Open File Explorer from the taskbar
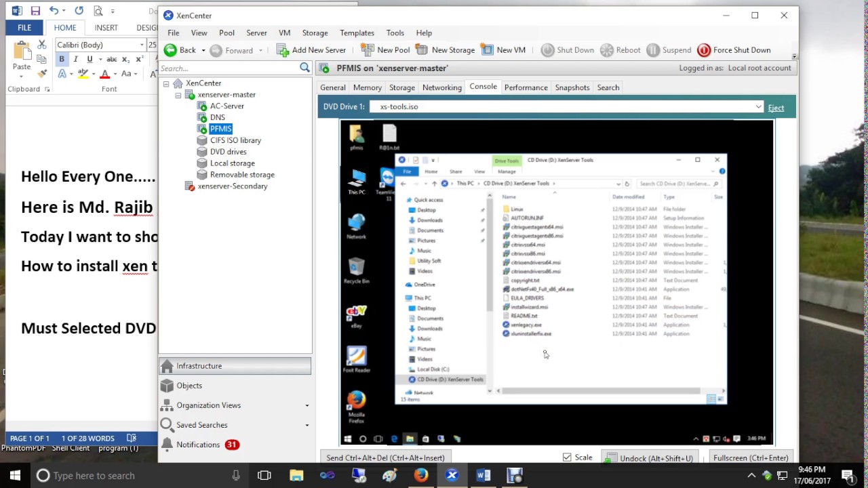868x488 pixels. 296,475
